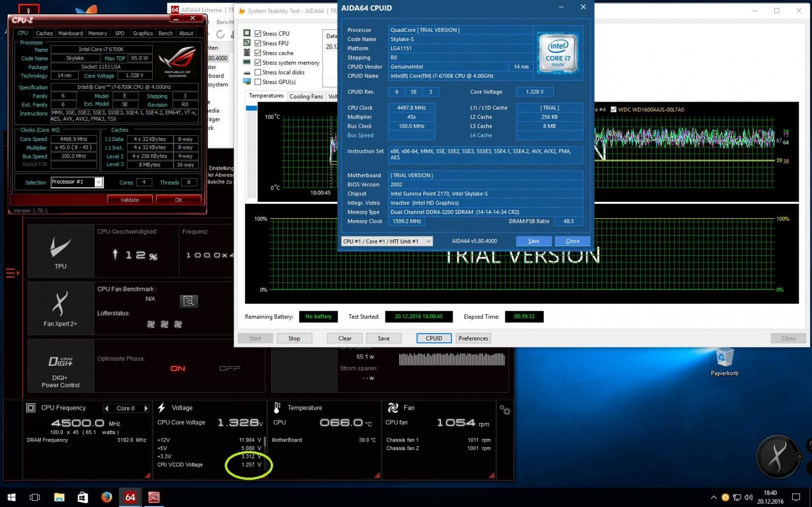Show hidden tray icons chevron
The height and width of the screenshot is (507, 812).
713,497
